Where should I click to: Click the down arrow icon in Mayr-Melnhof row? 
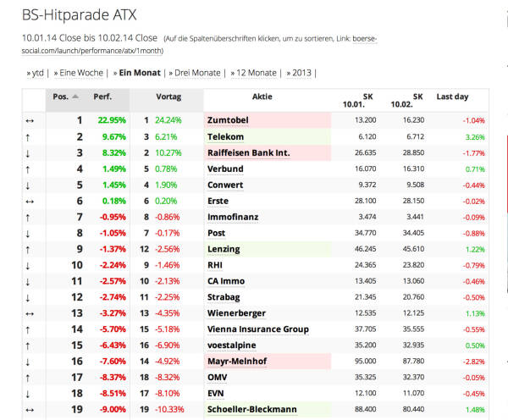(x=28, y=362)
